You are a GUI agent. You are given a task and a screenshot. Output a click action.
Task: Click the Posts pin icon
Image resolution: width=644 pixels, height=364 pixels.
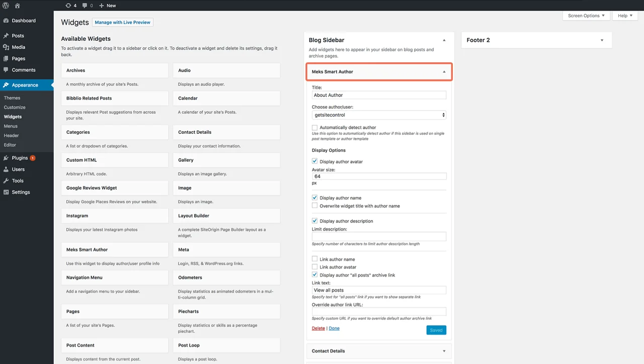click(x=6, y=36)
